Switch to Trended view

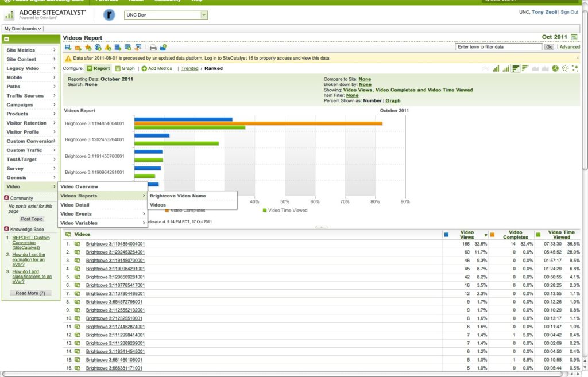[x=189, y=68]
